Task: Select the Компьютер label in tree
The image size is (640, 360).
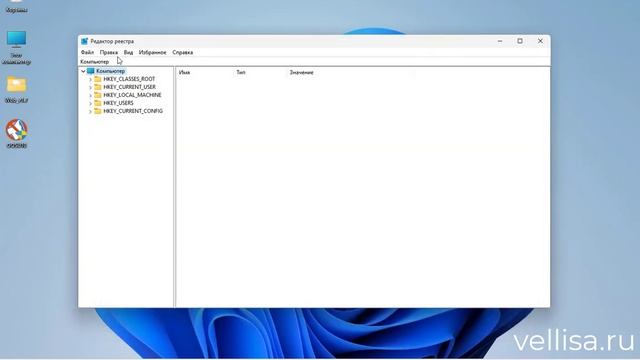Action: 110,71
